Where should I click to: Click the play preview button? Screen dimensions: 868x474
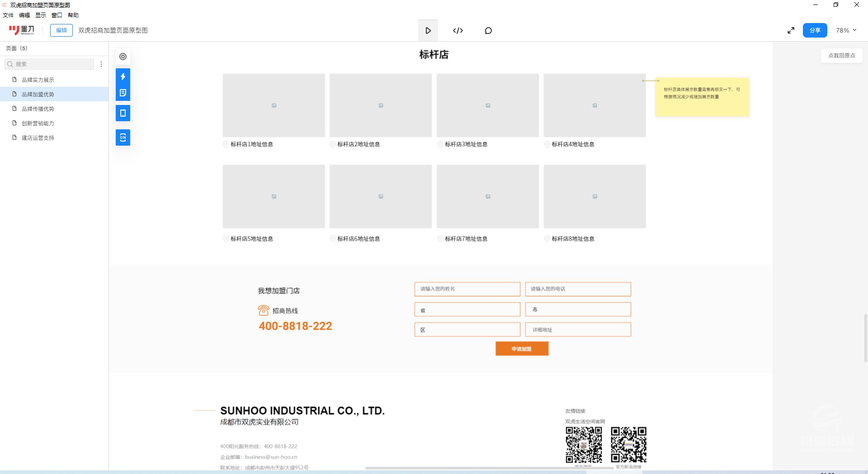pyautogui.click(x=428, y=31)
